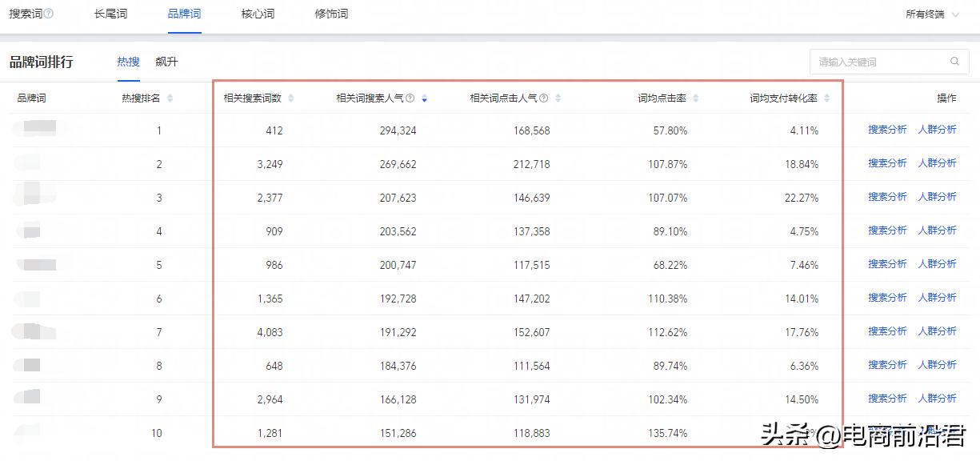Switch to the 核心词 tab
This screenshot has width=980, height=461.
pyautogui.click(x=257, y=13)
